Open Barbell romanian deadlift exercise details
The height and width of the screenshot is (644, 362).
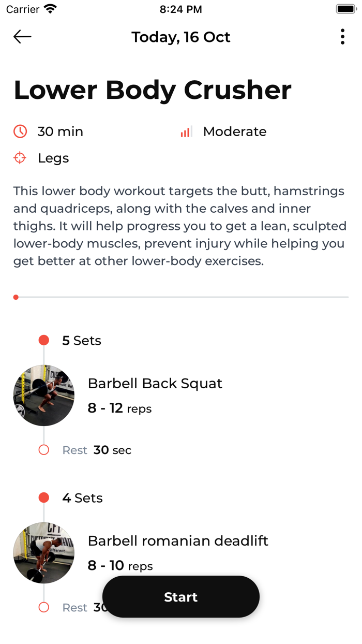(178, 540)
